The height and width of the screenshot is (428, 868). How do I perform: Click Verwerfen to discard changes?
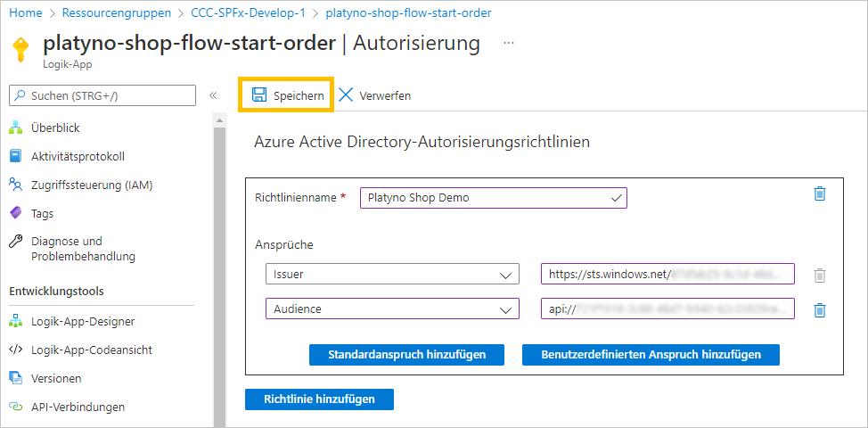pyautogui.click(x=374, y=95)
